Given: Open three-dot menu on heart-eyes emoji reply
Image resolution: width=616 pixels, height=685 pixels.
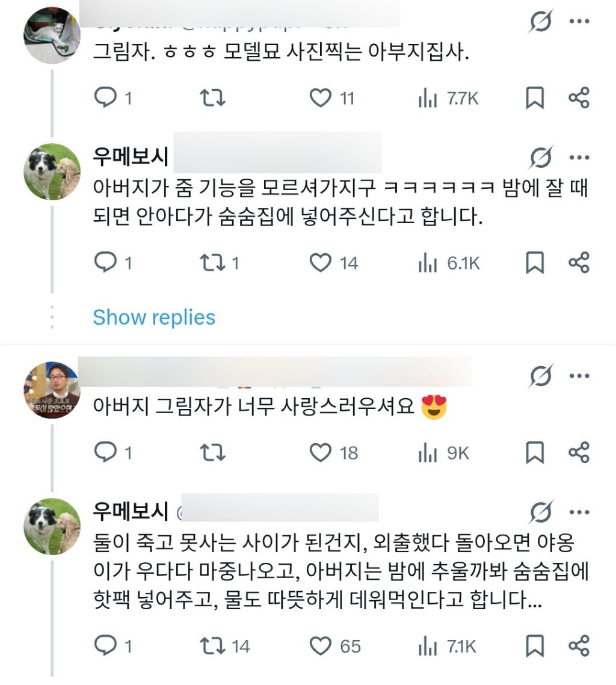Looking at the screenshot, I should coord(579,376).
